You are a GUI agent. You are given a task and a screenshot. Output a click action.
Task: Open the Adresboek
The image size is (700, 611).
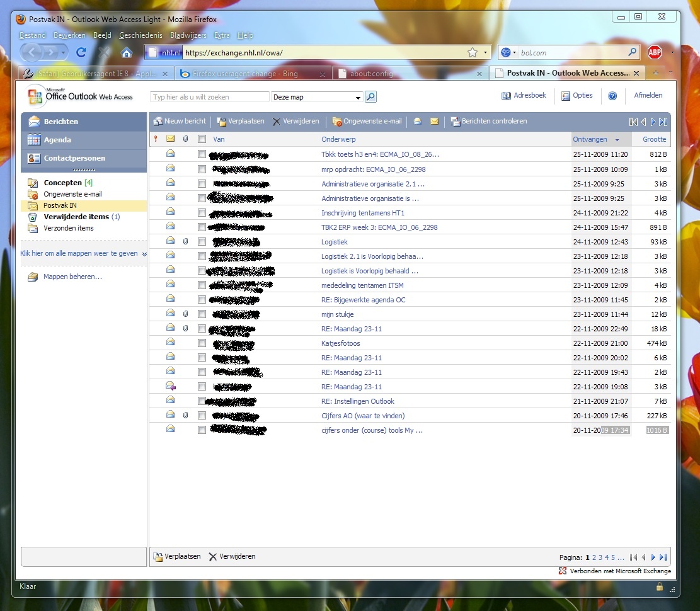(x=525, y=95)
